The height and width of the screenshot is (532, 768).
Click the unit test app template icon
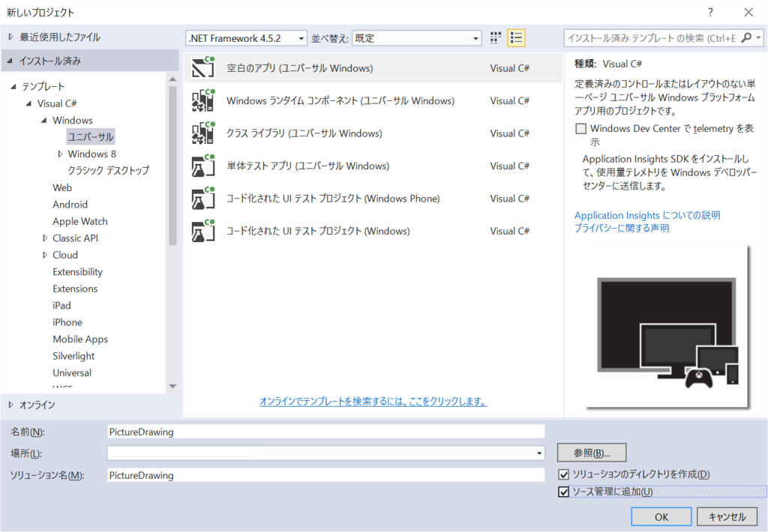point(203,166)
